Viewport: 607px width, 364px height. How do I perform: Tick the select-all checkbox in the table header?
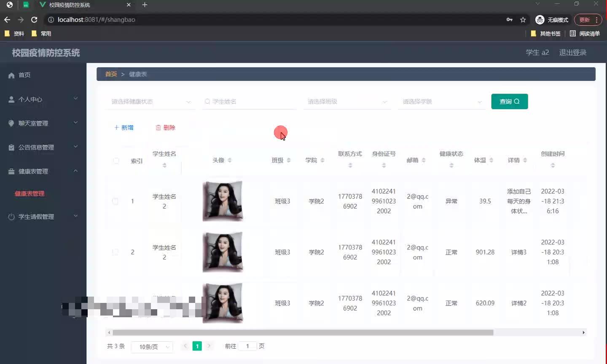point(116,161)
